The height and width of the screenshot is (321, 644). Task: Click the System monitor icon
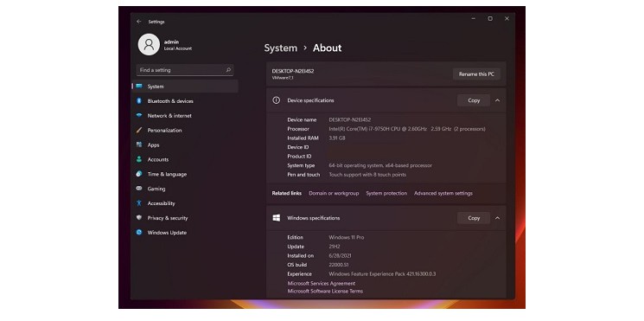139,87
